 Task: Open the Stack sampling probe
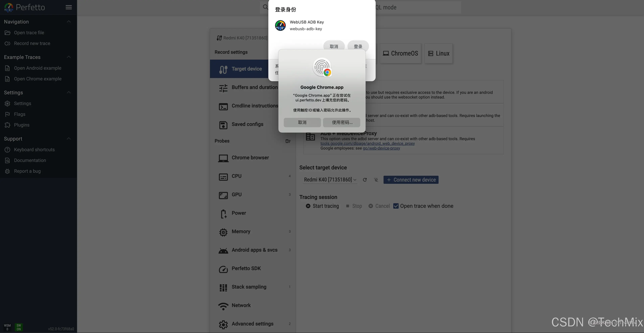coord(249,287)
